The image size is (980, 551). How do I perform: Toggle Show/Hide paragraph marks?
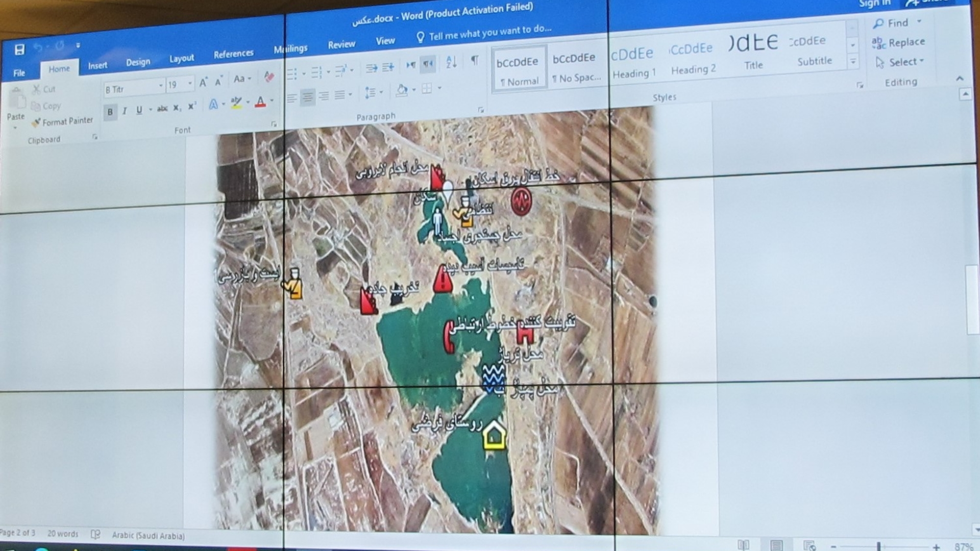coord(475,61)
